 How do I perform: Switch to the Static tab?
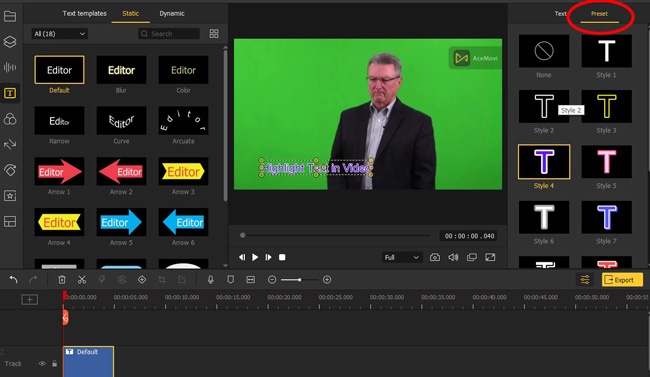pos(131,13)
